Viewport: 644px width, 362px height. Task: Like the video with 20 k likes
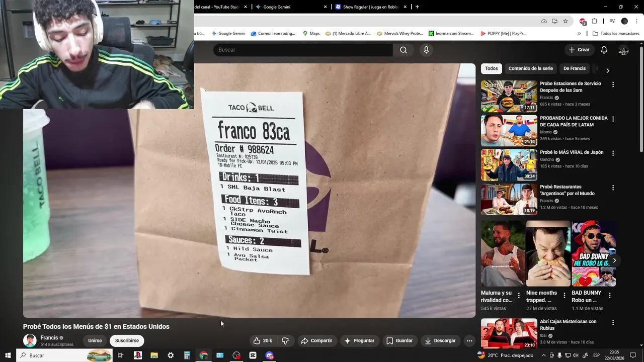(263, 340)
